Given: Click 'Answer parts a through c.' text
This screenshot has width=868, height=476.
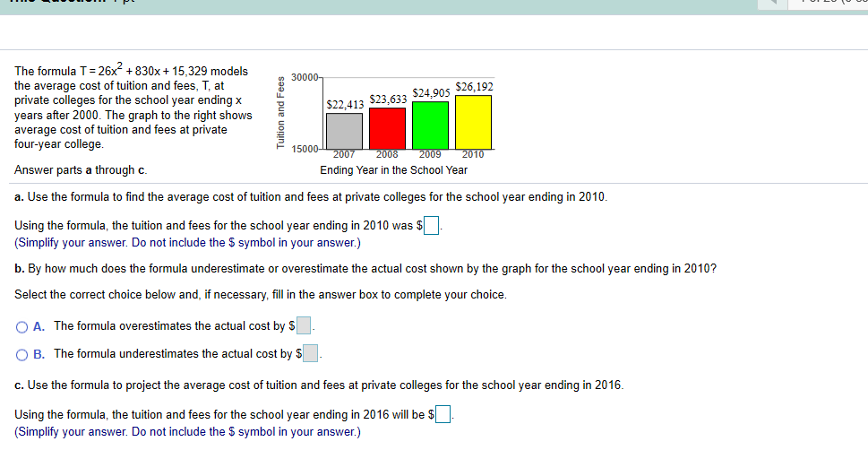Looking at the screenshot, I should [81, 170].
